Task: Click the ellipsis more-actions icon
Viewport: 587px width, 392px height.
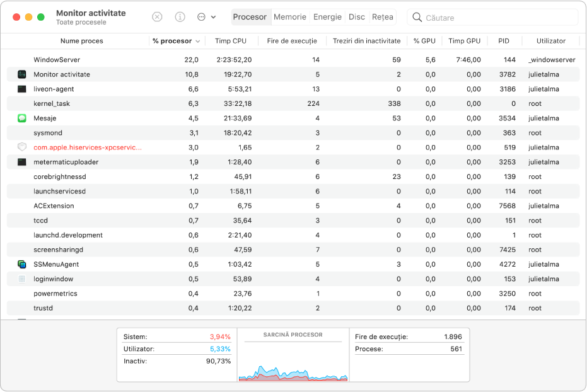Action: (x=201, y=17)
